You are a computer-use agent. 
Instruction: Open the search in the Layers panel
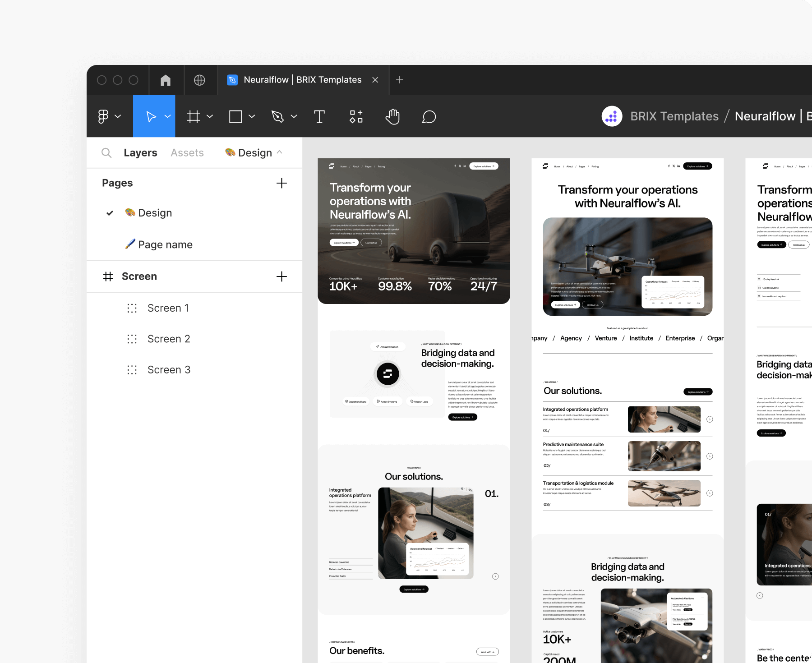coord(106,152)
